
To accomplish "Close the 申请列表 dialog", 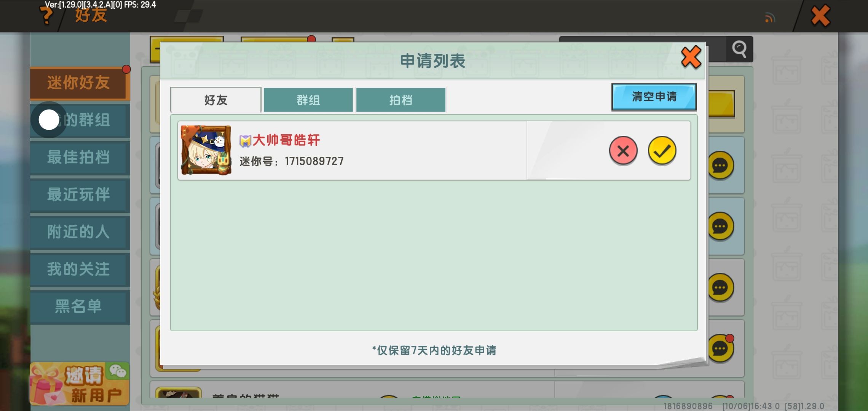I will [x=691, y=57].
